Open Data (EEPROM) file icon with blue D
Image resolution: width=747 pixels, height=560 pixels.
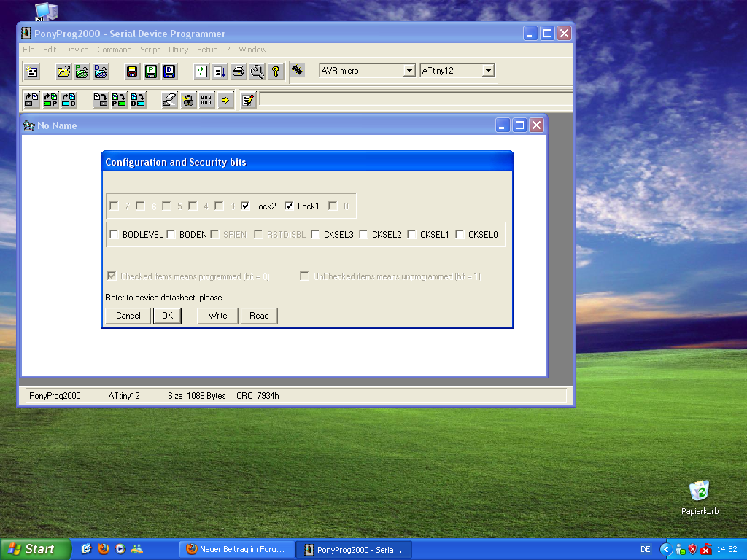101,71
